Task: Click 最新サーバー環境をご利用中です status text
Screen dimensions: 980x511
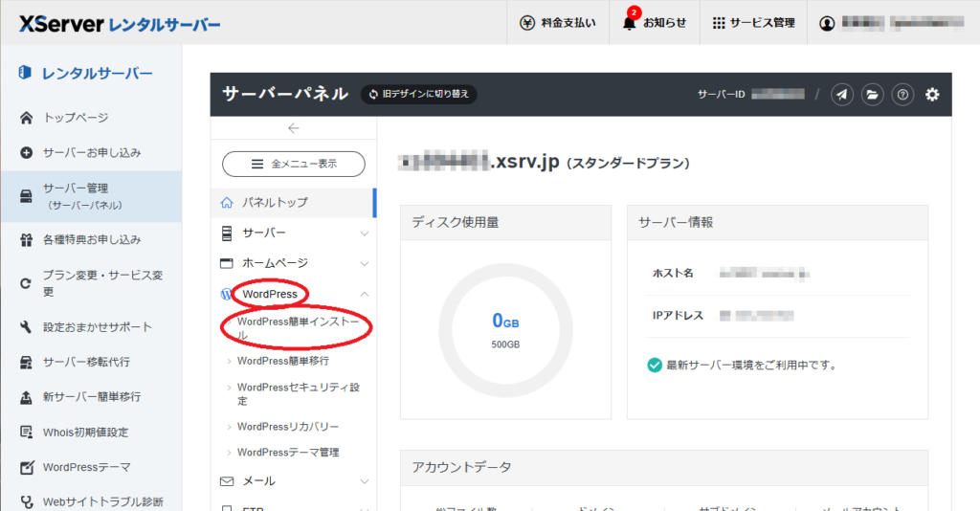Action: point(751,366)
